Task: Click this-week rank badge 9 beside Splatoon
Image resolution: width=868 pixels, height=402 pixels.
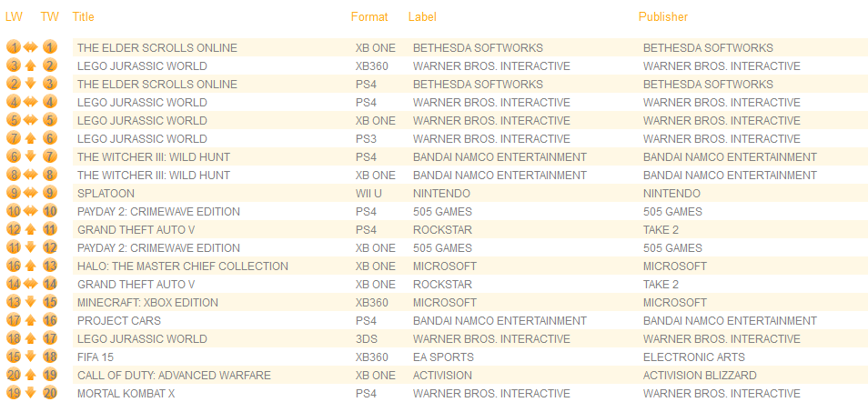Action: pos(50,193)
